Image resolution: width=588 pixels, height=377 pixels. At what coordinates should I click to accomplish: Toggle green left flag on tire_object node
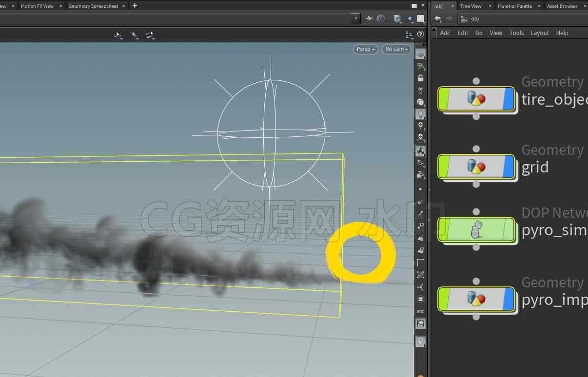click(x=444, y=99)
